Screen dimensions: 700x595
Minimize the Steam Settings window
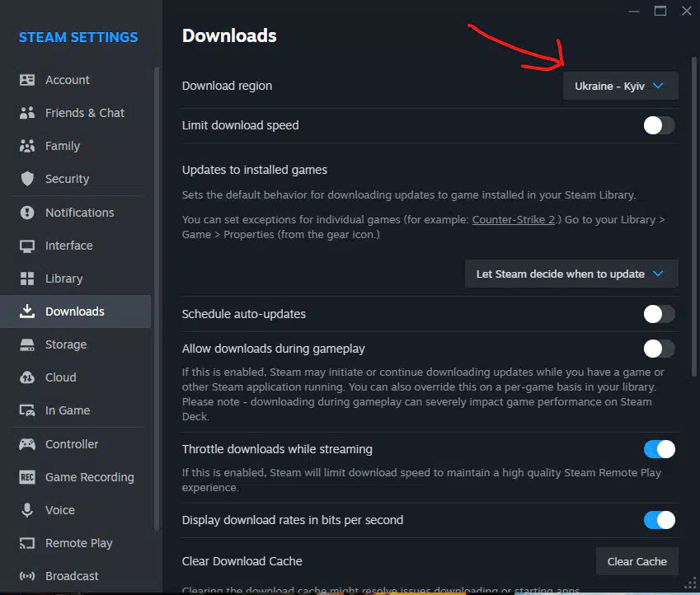click(x=634, y=11)
